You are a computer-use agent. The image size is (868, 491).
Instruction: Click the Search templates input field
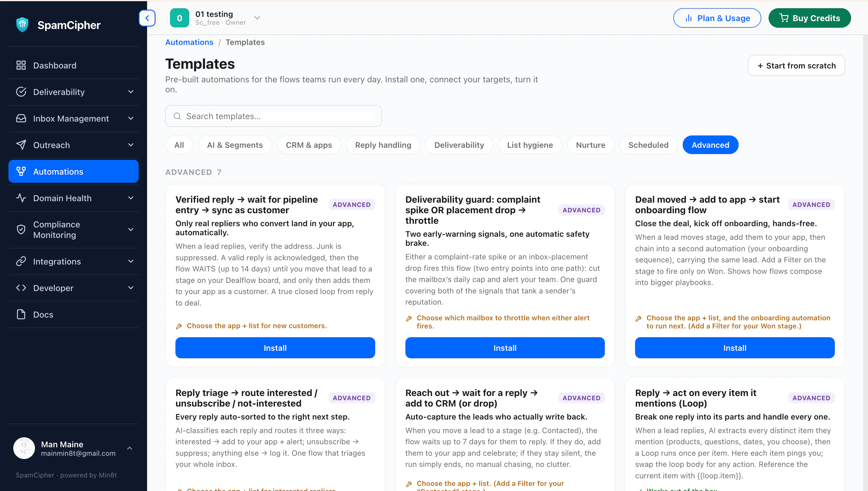pos(273,116)
